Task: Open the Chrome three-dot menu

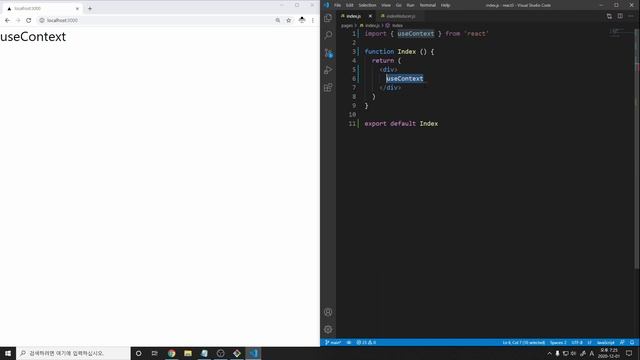Action: (x=313, y=20)
